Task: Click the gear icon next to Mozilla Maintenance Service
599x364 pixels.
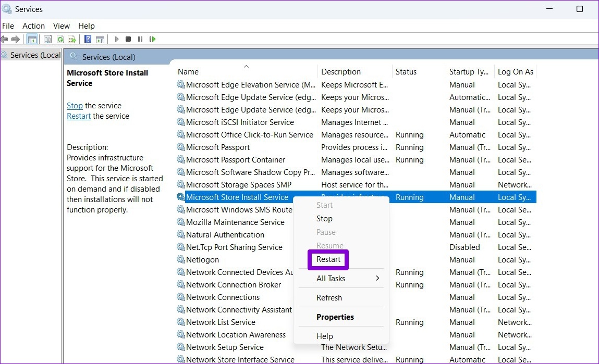Action: (x=181, y=222)
